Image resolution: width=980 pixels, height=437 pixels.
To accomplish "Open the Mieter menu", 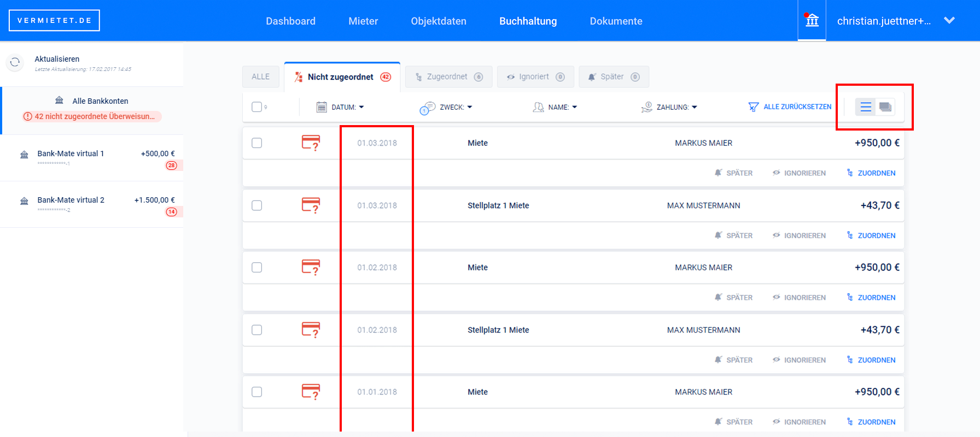I will tap(363, 21).
